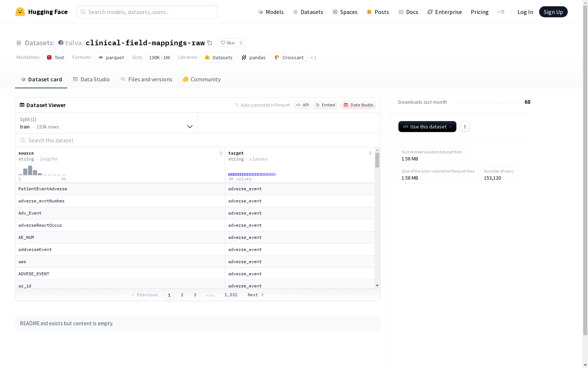Select current page 1 in pagination
588x368 pixels.
coord(169,295)
